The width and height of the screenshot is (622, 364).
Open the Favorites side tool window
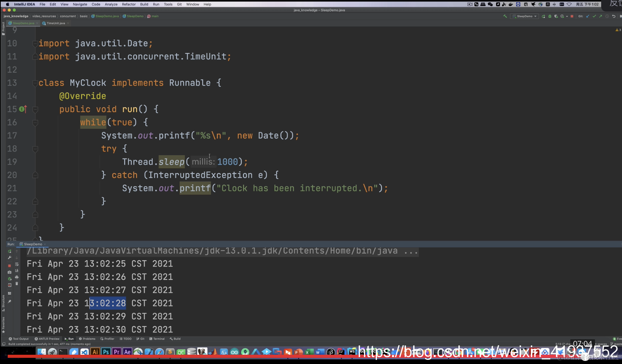3,325
